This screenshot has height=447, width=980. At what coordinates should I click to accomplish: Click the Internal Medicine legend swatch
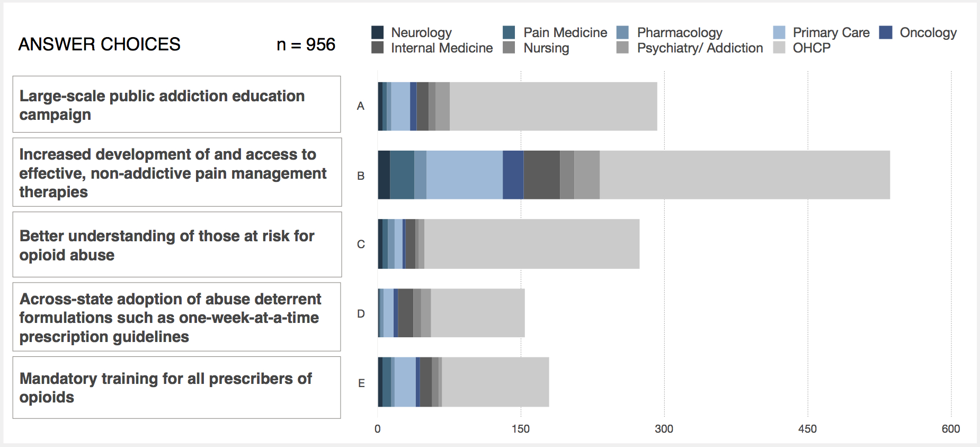click(377, 48)
